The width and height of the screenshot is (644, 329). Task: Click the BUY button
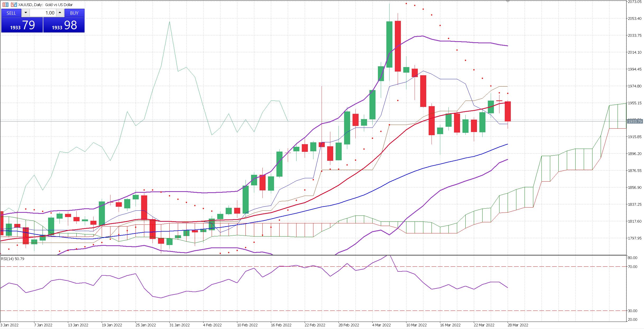click(74, 13)
